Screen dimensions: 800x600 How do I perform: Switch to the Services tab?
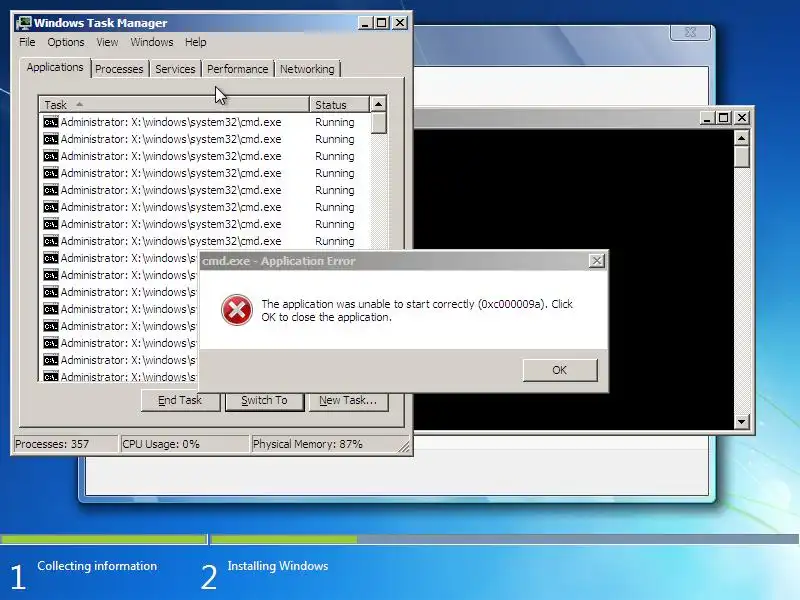(175, 69)
